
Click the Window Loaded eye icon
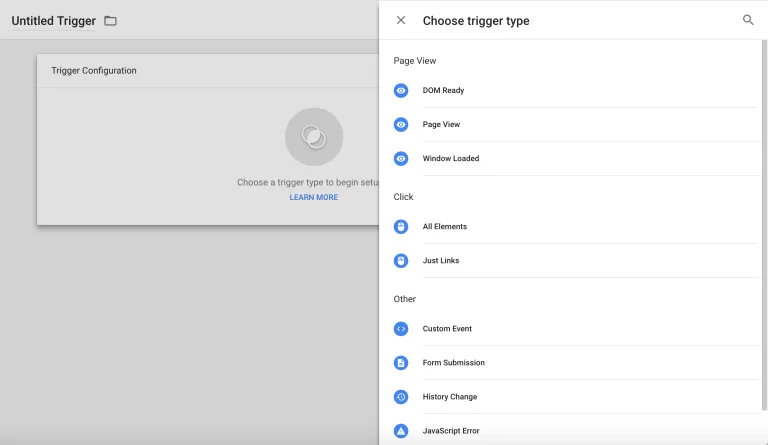(401, 159)
